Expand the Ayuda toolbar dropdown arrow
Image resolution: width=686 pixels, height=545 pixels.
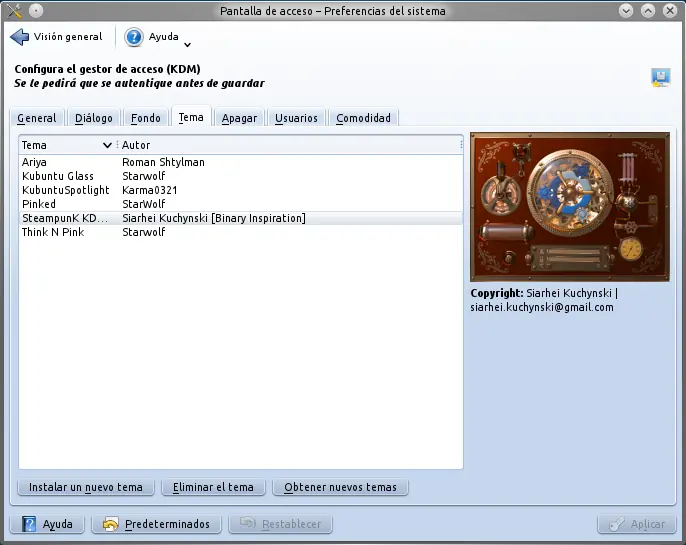pos(187,45)
